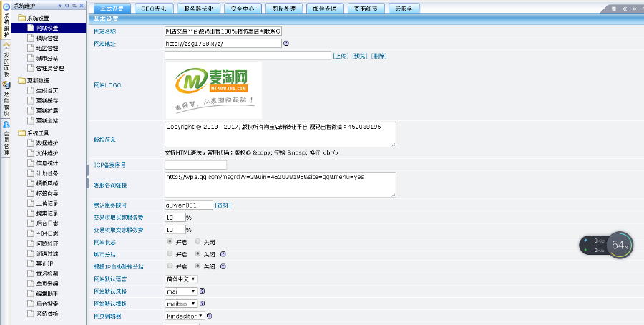Set 网站状态 to 关闭
This screenshot has width=644, height=325.
[198, 241]
